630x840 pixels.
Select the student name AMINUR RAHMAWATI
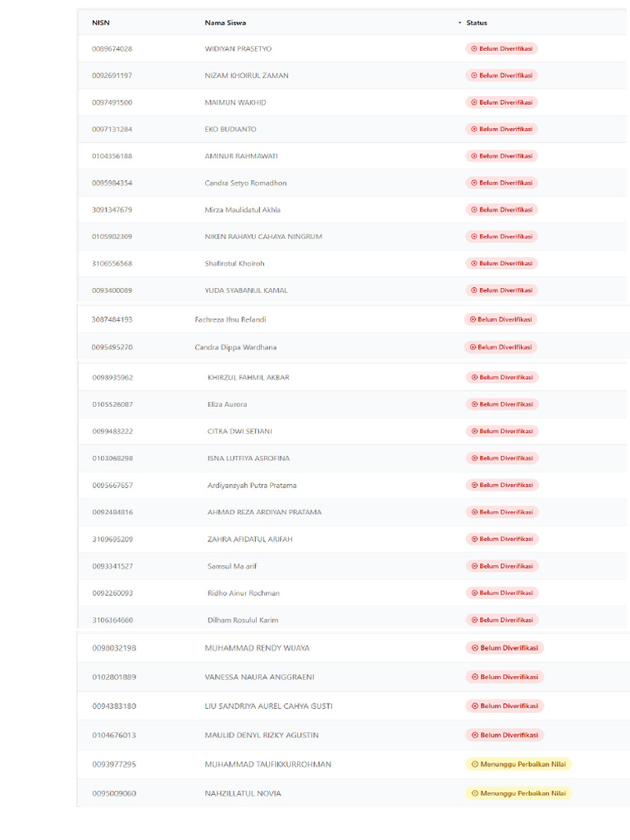pyautogui.click(x=241, y=156)
